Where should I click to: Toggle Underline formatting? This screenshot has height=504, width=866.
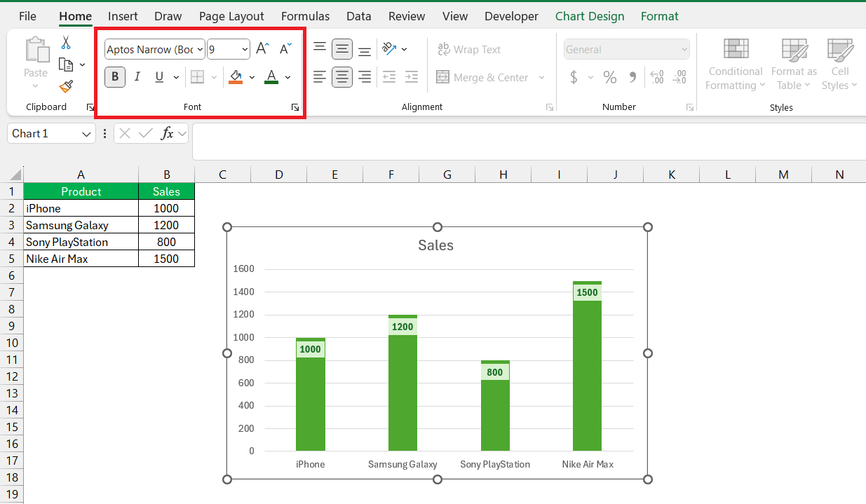(159, 77)
